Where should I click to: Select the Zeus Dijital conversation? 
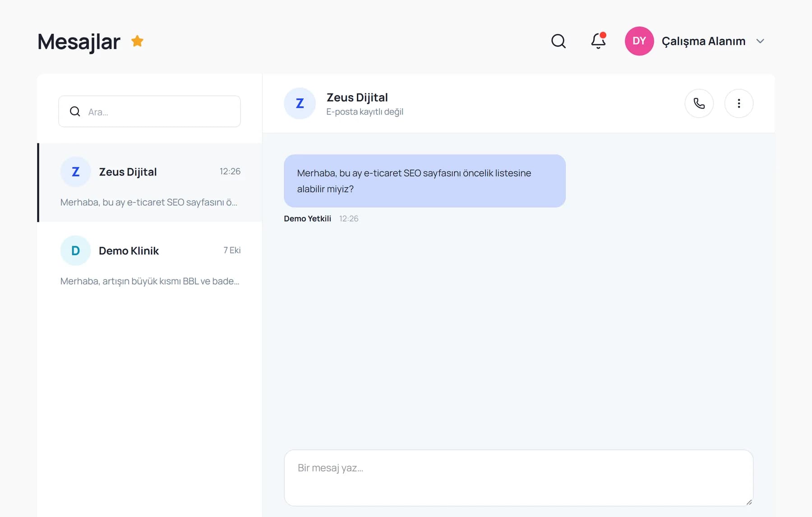pos(150,183)
